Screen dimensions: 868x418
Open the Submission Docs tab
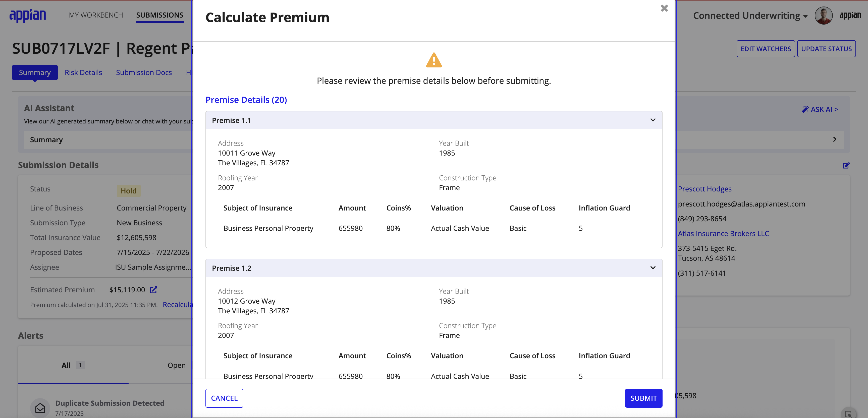coord(144,72)
